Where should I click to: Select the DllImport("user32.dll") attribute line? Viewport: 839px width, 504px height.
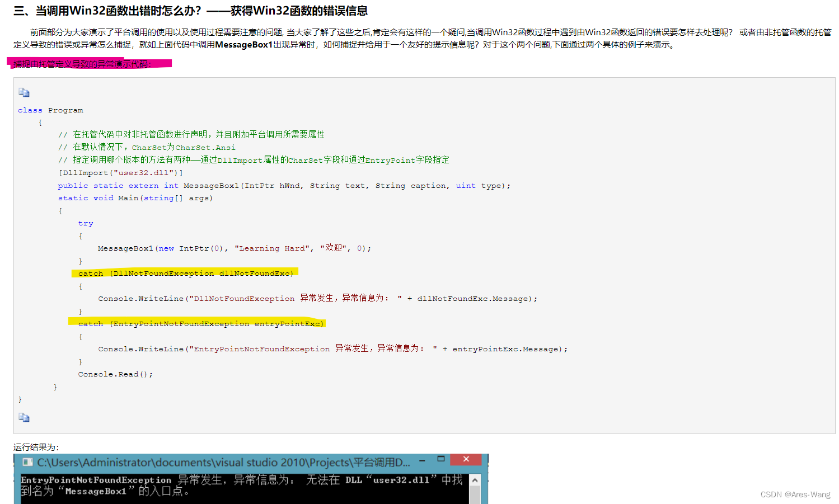click(x=120, y=172)
